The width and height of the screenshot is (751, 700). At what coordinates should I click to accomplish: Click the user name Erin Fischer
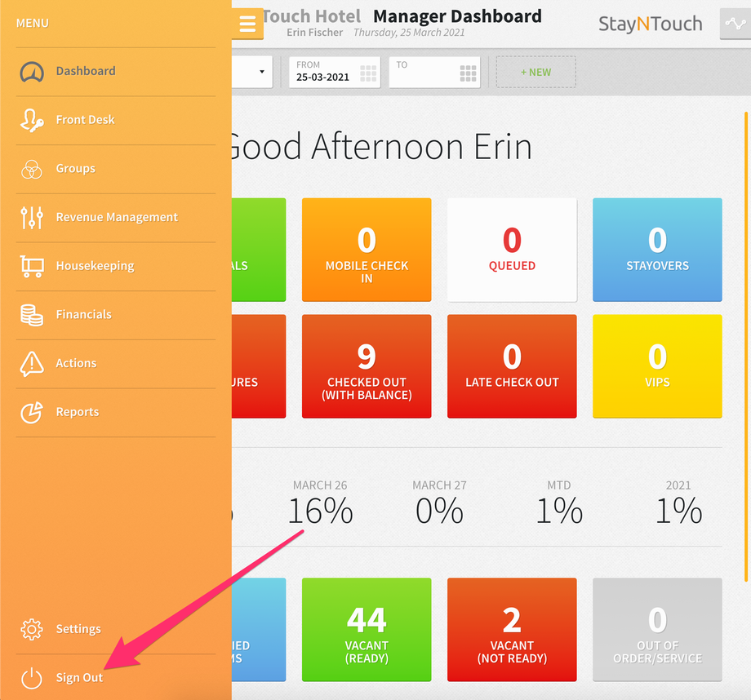click(x=314, y=33)
